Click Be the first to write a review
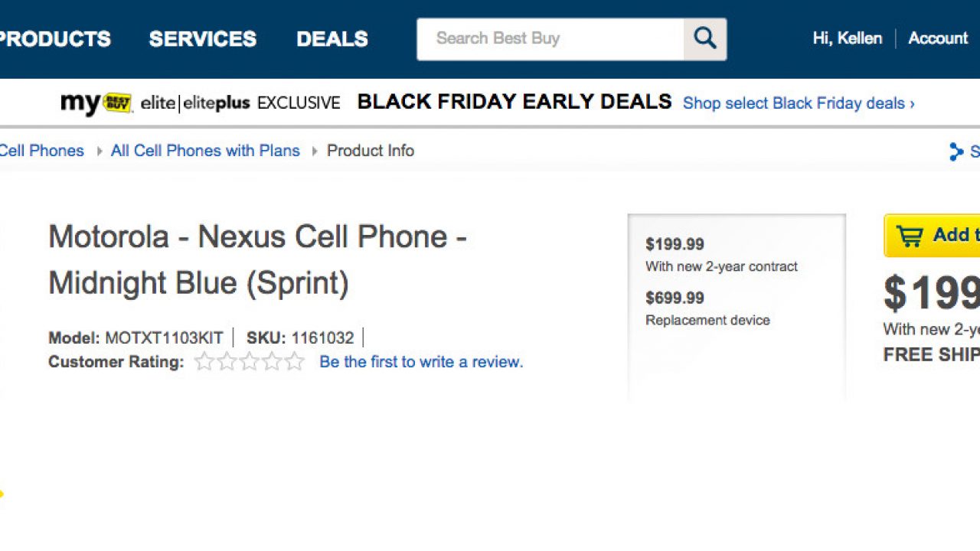This screenshot has height=551, width=980. coord(421,362)
